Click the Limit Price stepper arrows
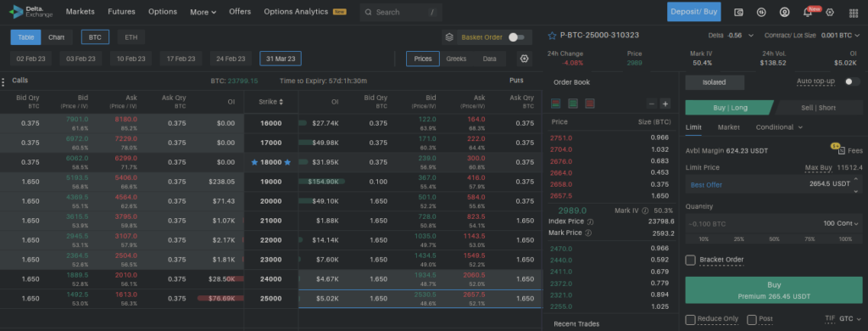The width and height of the screenshot is (868, 331). (x=856, y=185)
